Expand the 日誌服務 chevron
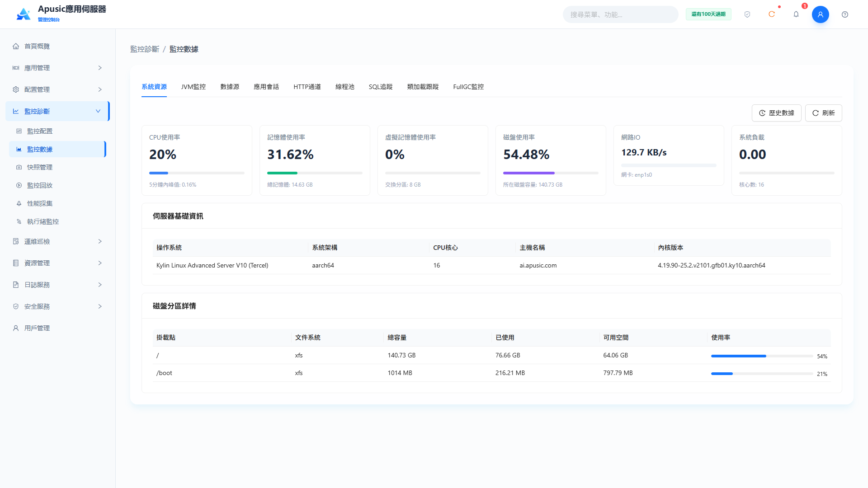Image resolution: width=868 pixels, height=488 pixels. (x=100, y=285)
